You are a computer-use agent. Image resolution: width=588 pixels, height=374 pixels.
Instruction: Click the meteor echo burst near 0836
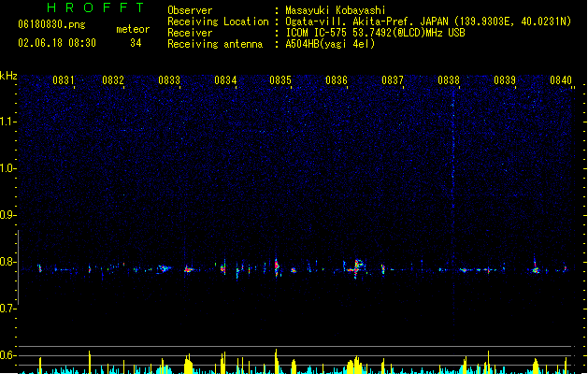(356, 267)
